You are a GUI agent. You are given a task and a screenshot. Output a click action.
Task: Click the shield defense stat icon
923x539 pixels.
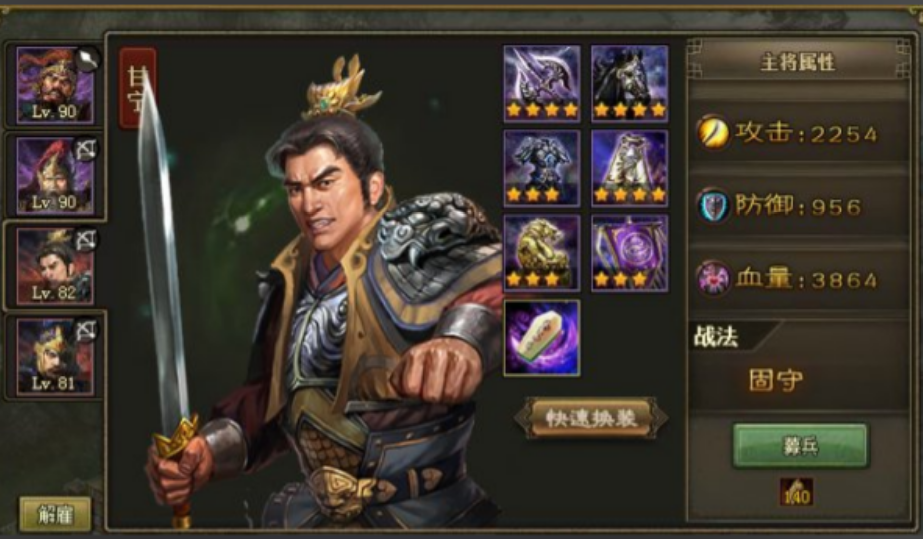click(713, 205)
